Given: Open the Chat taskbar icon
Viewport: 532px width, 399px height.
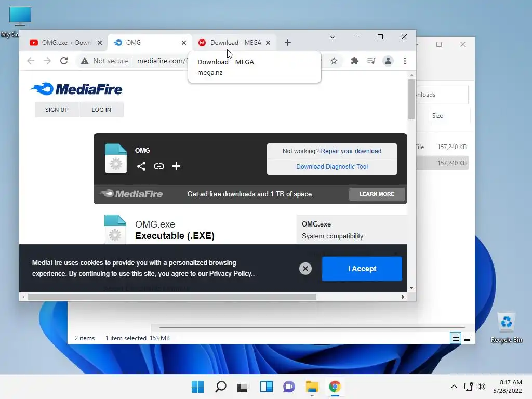Looking at the screenshot, I should (x=289, y=387).
